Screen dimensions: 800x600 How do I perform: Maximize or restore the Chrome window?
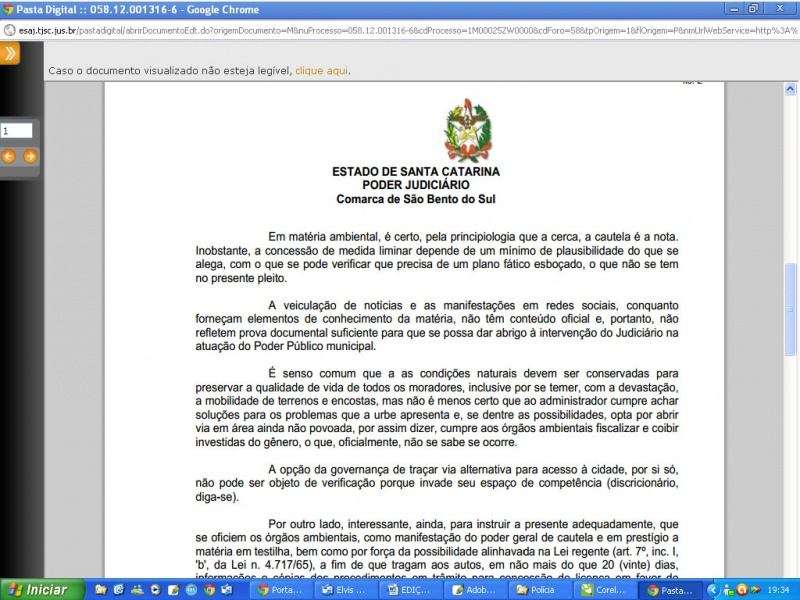tap(754, 9)
